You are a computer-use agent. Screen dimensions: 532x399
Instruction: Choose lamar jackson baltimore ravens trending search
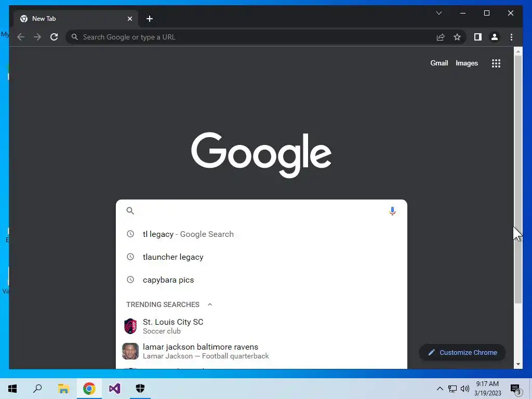click(x=261, y=351)
